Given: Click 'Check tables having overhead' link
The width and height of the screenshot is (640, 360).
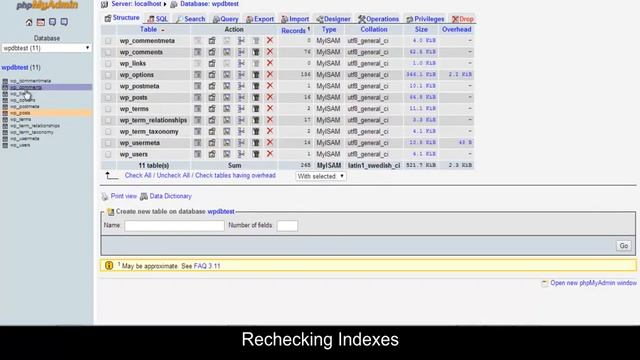Looking at the screenshot, I should (x=236, y=175).
